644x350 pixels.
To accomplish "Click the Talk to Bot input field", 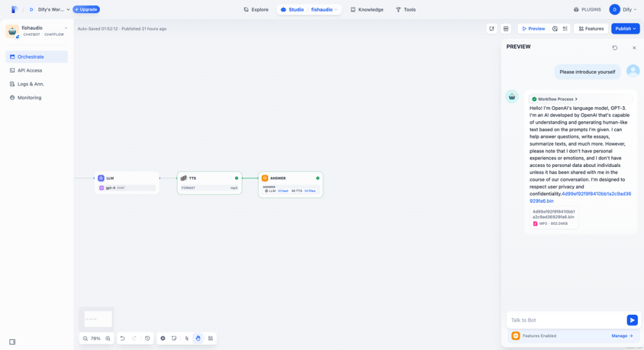I will (563, 320).
